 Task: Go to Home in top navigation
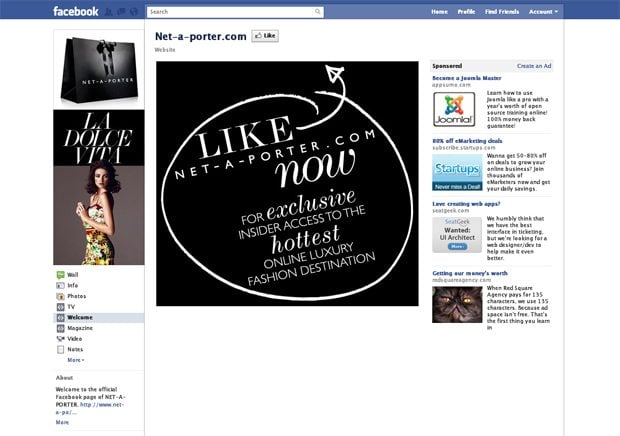coord(439,12)
